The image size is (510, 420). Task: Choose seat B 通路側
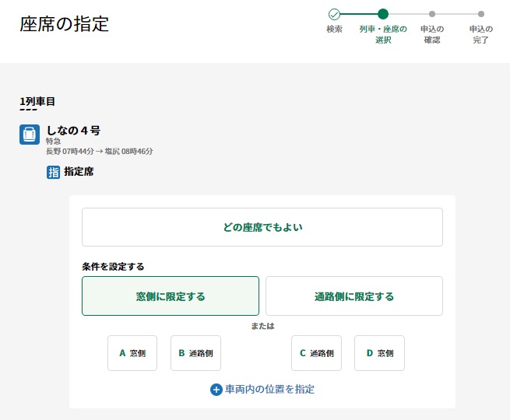pos(195,353)
